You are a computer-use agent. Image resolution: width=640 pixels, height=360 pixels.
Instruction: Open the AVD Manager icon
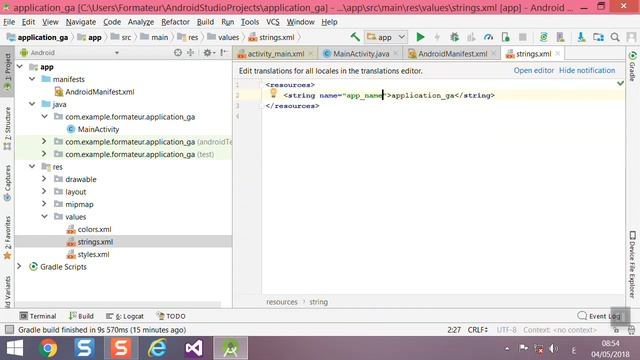coord(560,37)
